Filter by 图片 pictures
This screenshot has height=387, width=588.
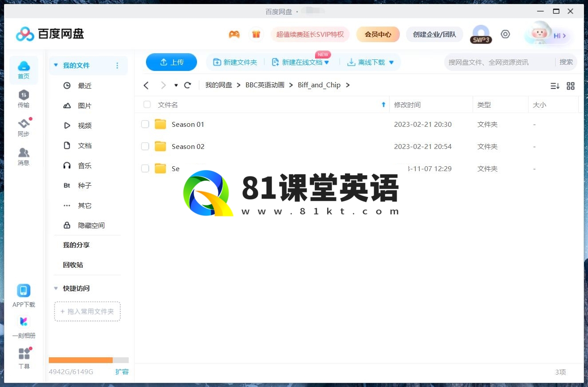(85, 106)
